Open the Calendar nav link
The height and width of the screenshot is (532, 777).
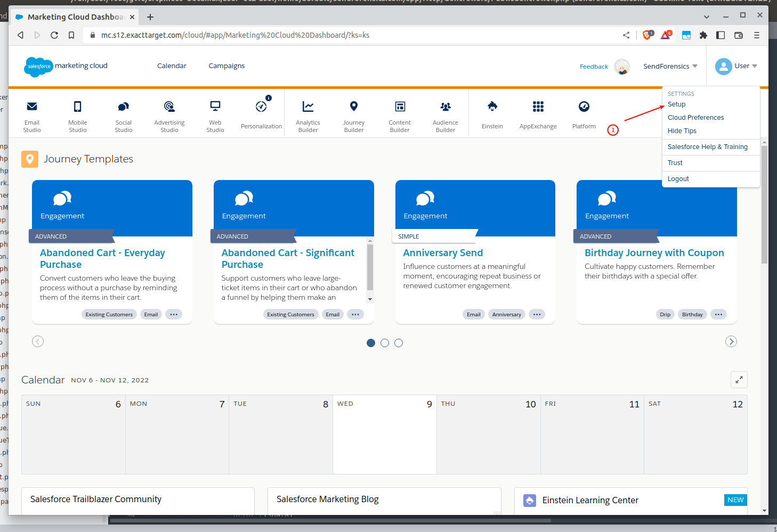[172, 66]
